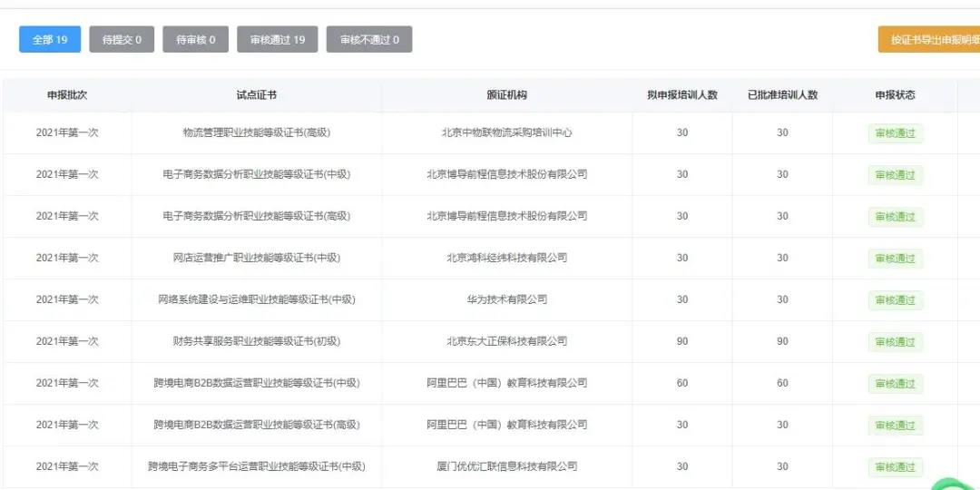Click 拟申报培训人数 column header

pos(682,95)
